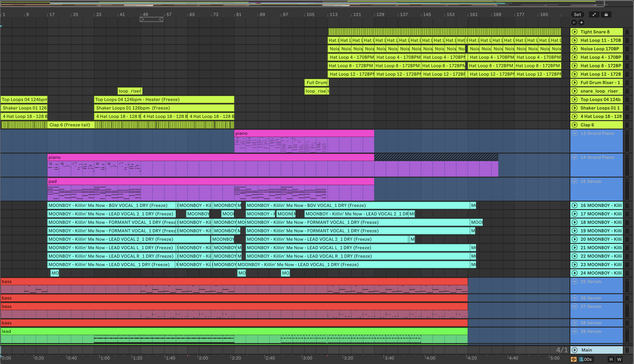This screenshot has height=364, width=634.
Task: Fold the 25 Serum track
Action: (x=575, y=281)
